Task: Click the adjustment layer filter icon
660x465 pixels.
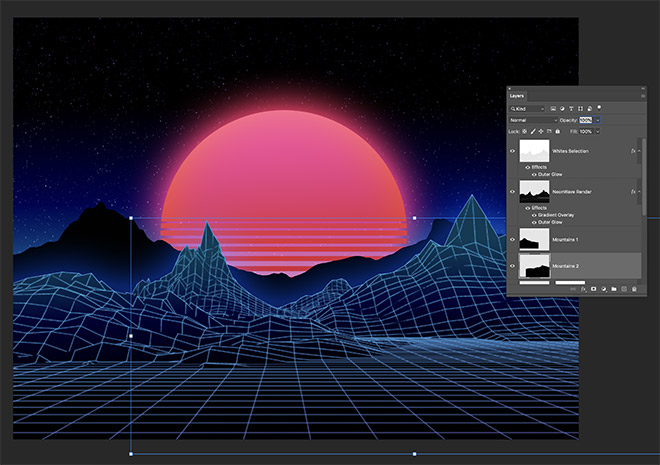Action: tap(564, 108)
